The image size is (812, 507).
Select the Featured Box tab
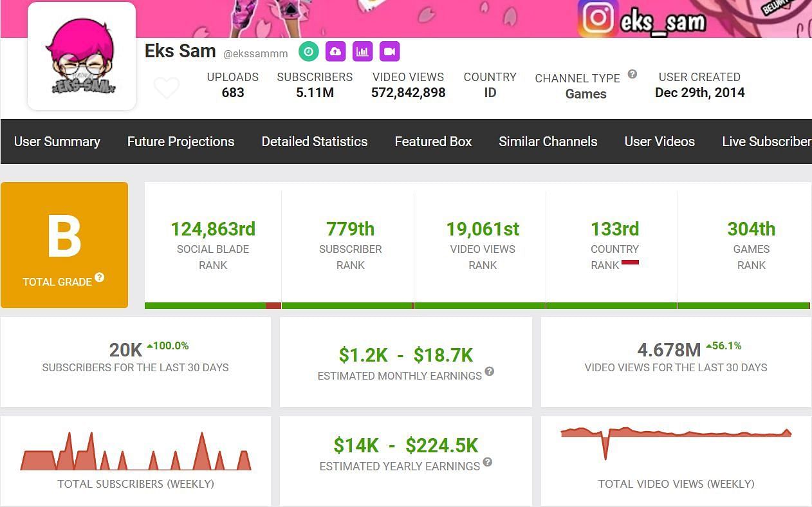coord(433,142)
